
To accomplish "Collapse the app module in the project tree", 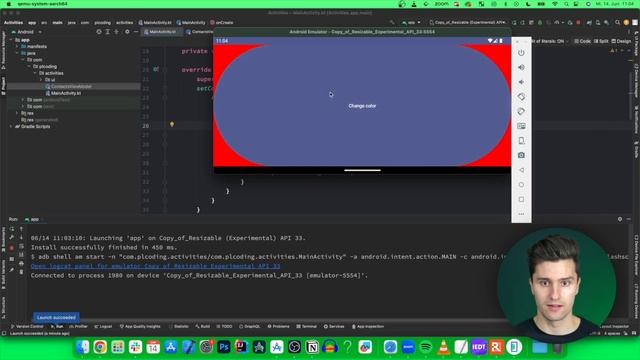I will pyautogui.click(x=11, y=40).
